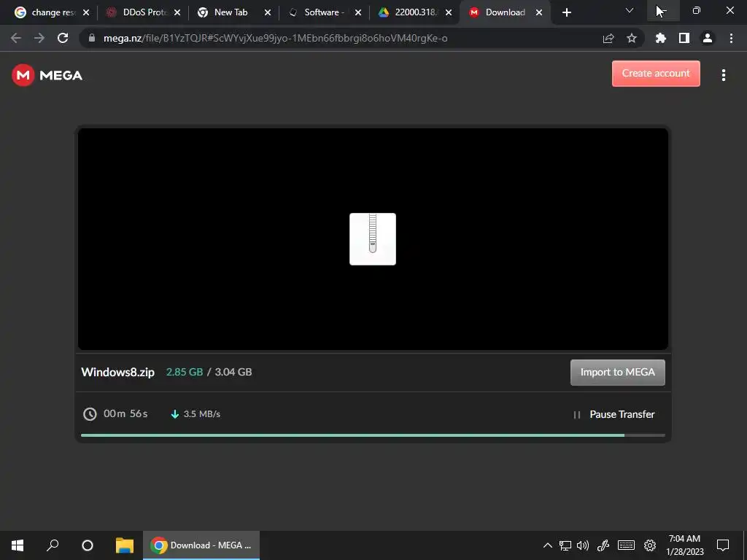Click the MEGA logo in the header

[47, 75]
